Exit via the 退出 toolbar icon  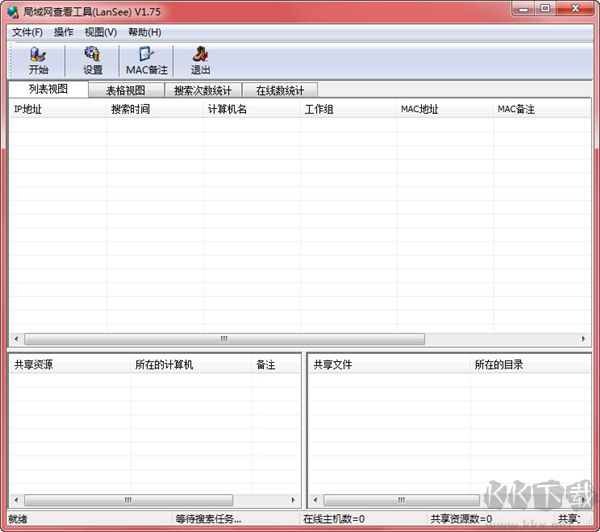click(x=201, y=61)
